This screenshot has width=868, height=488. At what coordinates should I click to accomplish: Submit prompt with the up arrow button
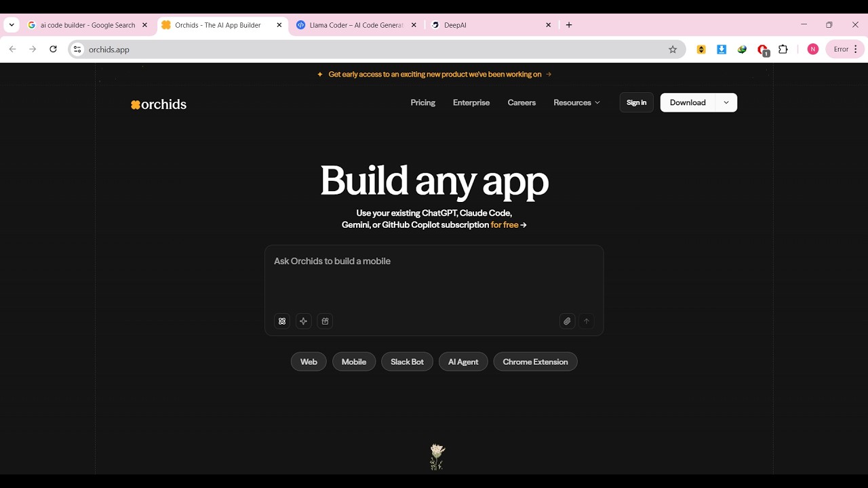(x=587, y=321)
